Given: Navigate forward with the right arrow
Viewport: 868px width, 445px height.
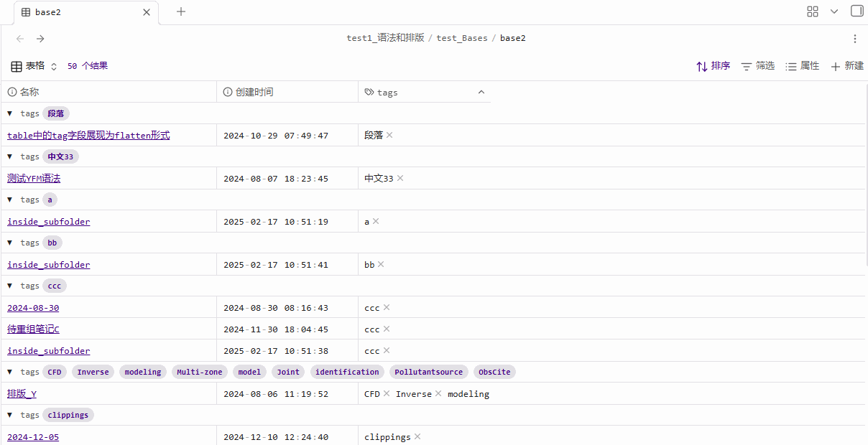Looking at the screenshot, I should [40, 39].
